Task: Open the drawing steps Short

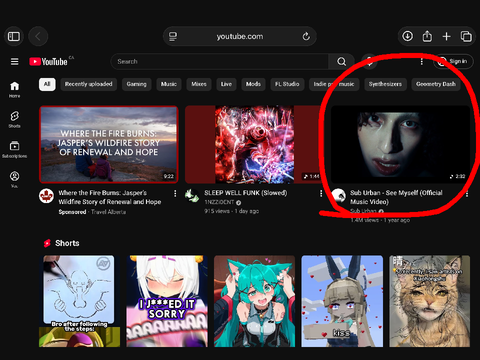Action: pyautogui.click(x=79, y=301)
